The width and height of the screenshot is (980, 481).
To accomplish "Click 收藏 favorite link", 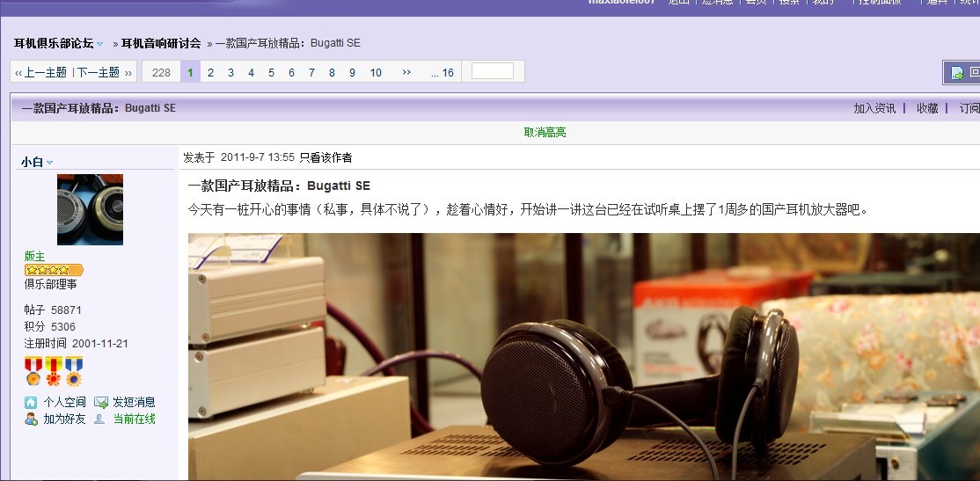I will coord(927,108).
